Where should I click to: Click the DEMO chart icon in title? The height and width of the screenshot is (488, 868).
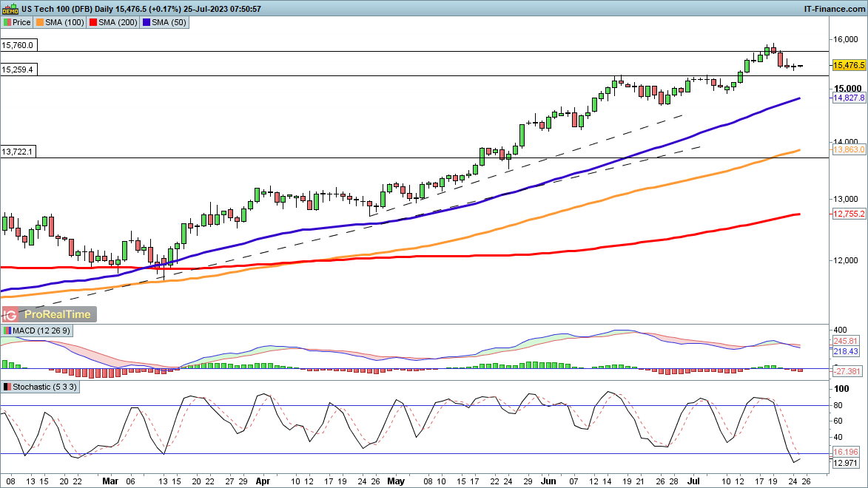pyautogui.click(x=10, y=9)
